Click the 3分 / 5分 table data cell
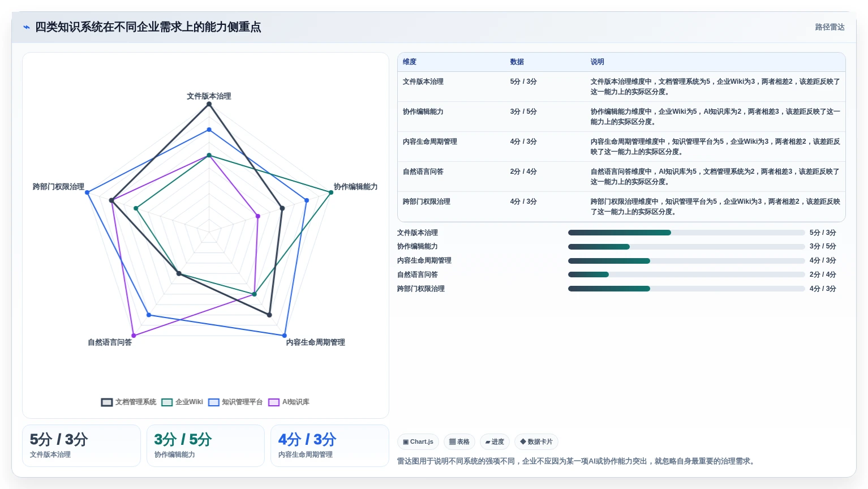Viewport: 868px width, 489px height. click(x=523, y=111)
